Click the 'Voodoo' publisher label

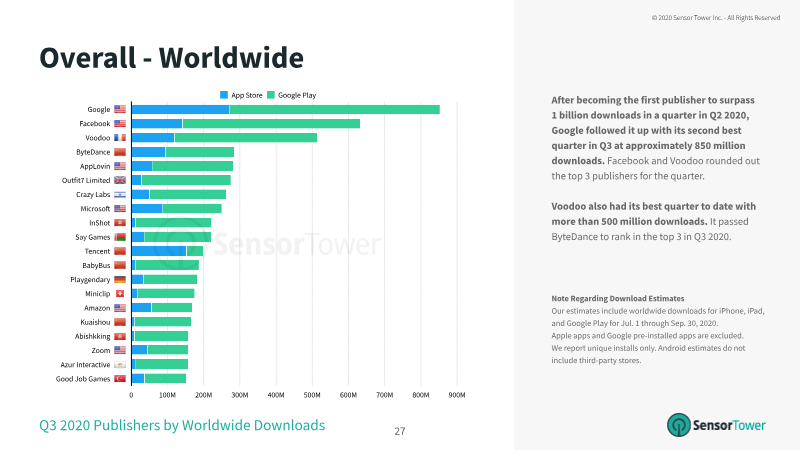(98, 138)
